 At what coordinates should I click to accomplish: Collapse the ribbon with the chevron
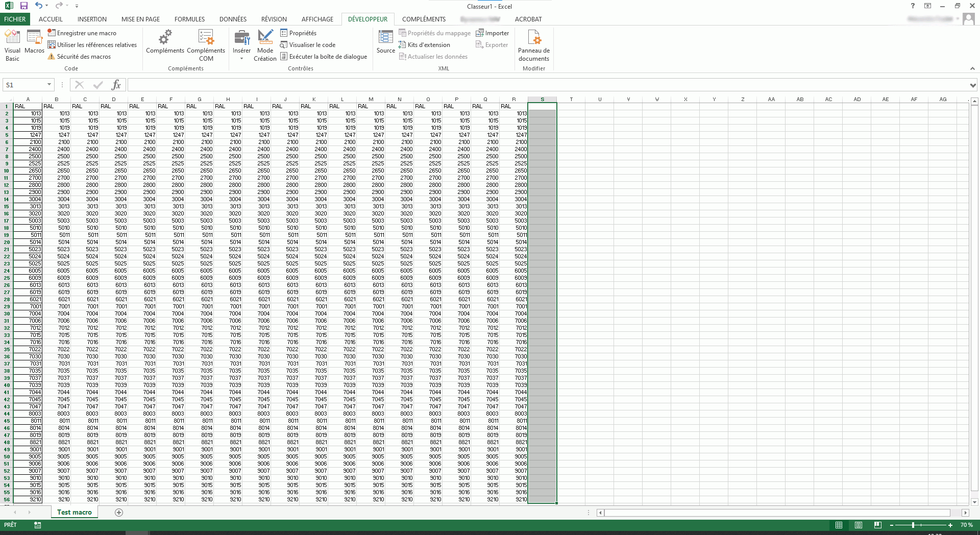point(972,68)
